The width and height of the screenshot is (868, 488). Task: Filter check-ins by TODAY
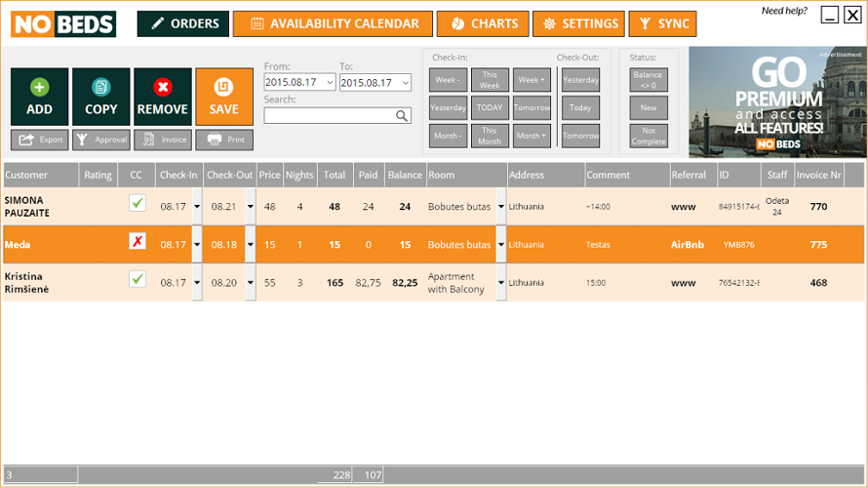490,107
